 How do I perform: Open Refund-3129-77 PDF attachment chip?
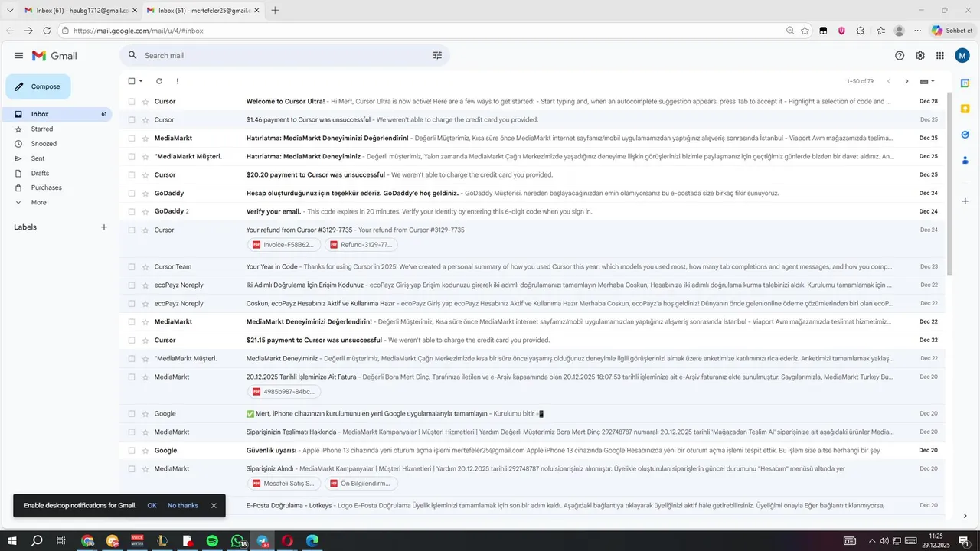[361, 245]
